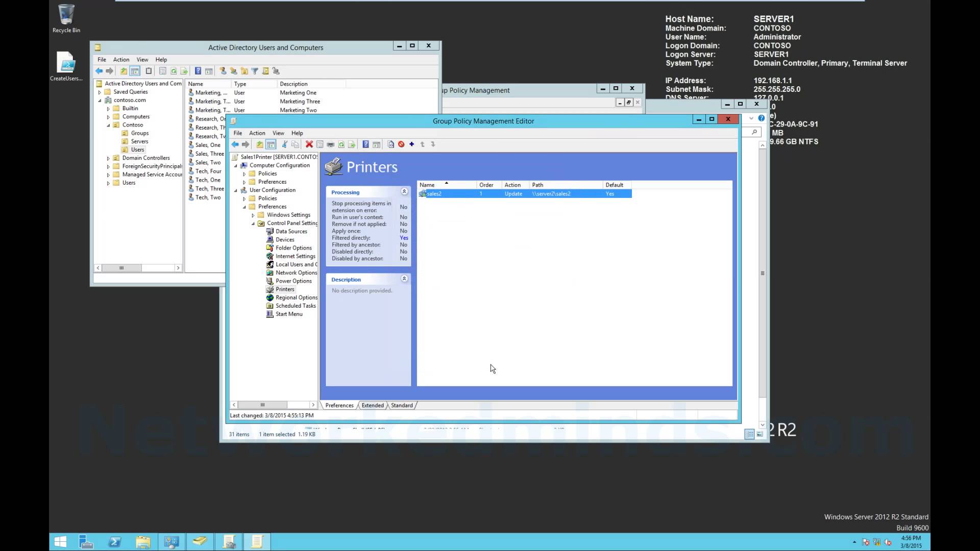This screenshot has height=551, width=980.
Task: Sort by the Order column header
Action: pyautogui.click(x=489, y=185)
